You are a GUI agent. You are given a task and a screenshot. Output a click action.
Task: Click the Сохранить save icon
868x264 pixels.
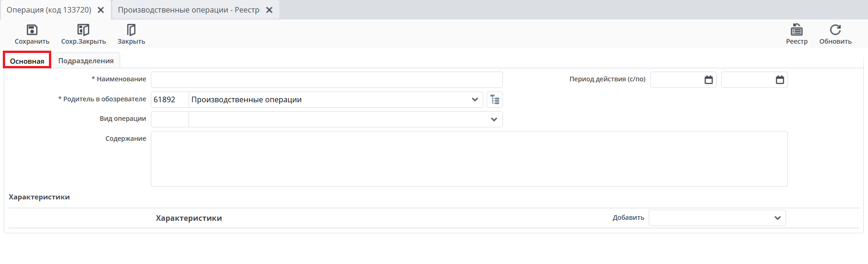coord(32,30)
